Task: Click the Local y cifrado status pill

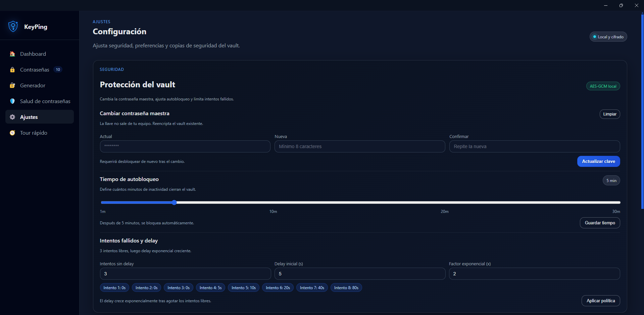Action: (608, 37)
